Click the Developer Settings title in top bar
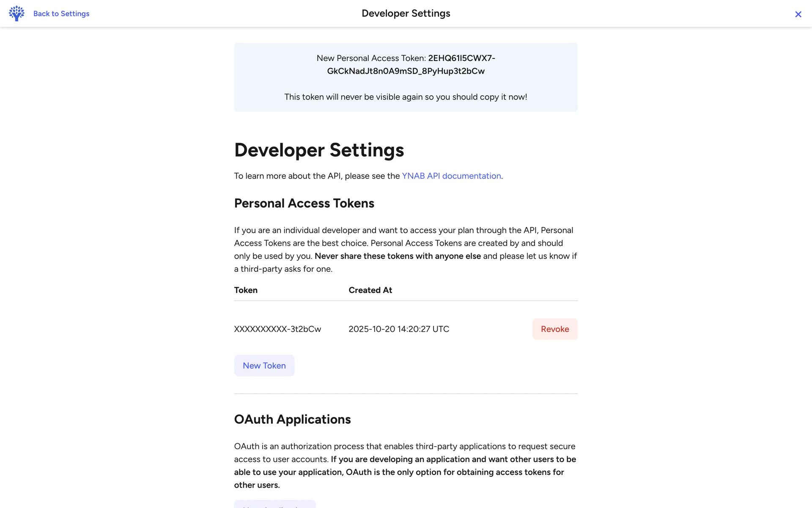The width and height of the screenshot is (812, 508). point(406,14)
